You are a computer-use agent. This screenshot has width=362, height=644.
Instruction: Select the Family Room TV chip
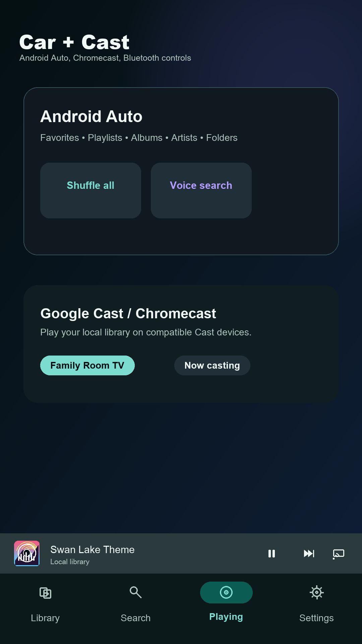87,365
